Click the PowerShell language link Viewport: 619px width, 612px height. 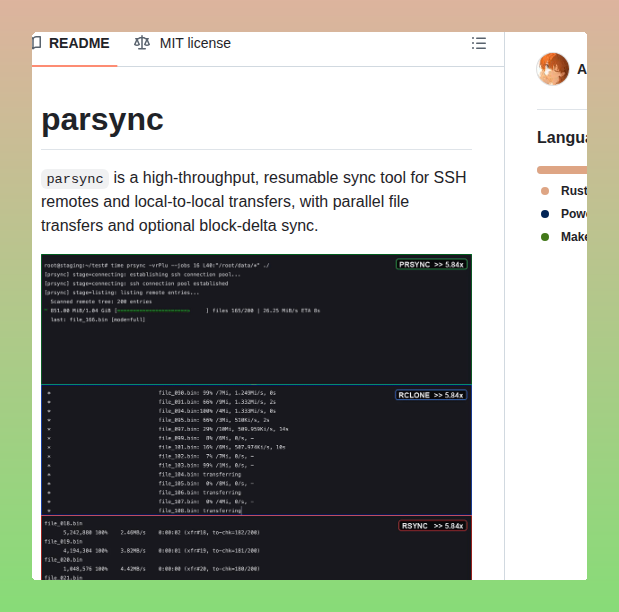pyautogui.click(x=574, y=214)
